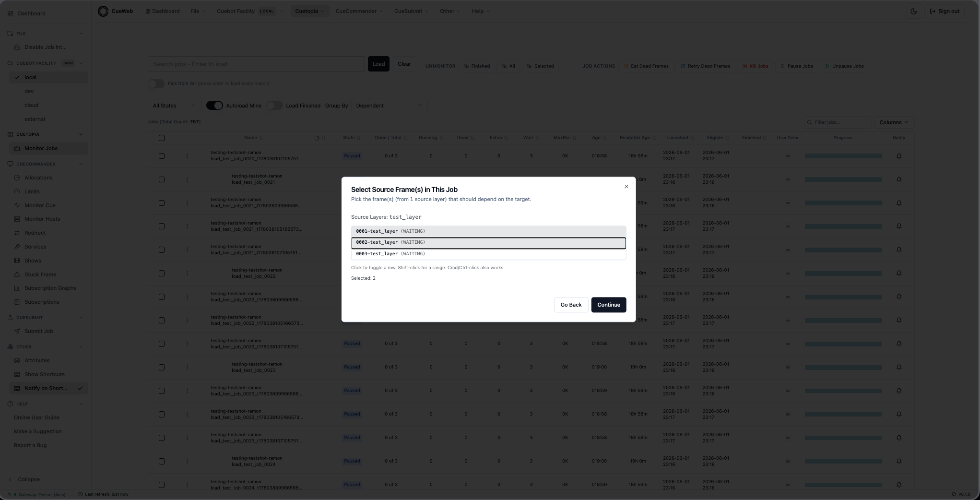Click the Disable Job Int... lock icon
The height and width of the screenshot is (500, 980).
pyautogui.click(x=17, y=47)
